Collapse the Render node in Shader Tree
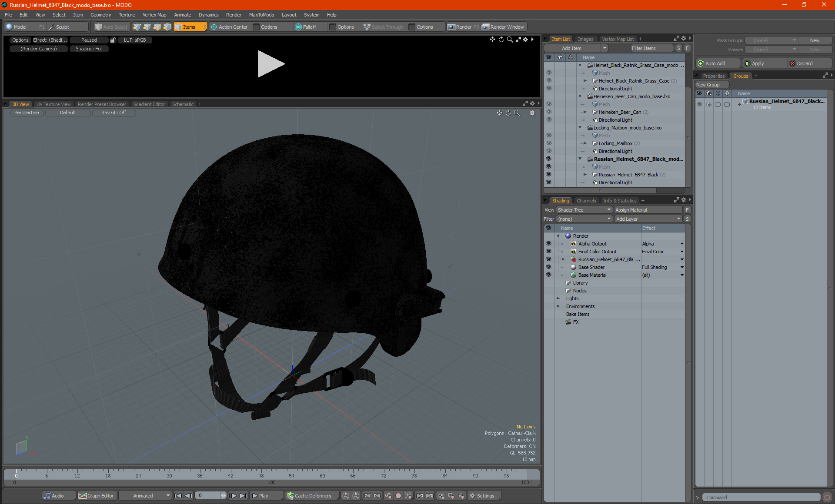This screenshot has width=835, height=504. 558,236
